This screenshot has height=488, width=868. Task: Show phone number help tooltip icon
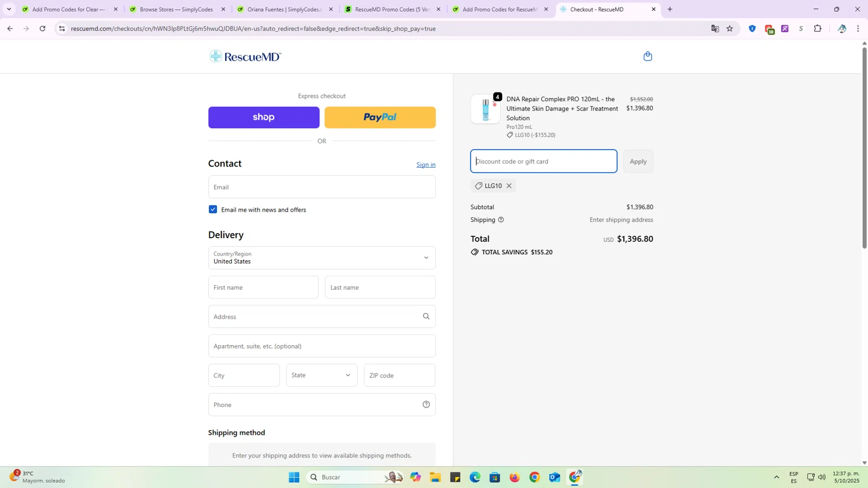click(426, 405)
